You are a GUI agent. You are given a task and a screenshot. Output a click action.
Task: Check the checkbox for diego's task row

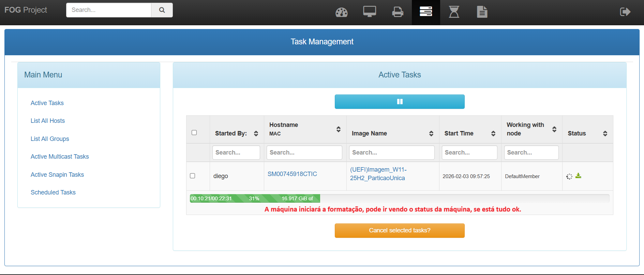coord(193,176)
